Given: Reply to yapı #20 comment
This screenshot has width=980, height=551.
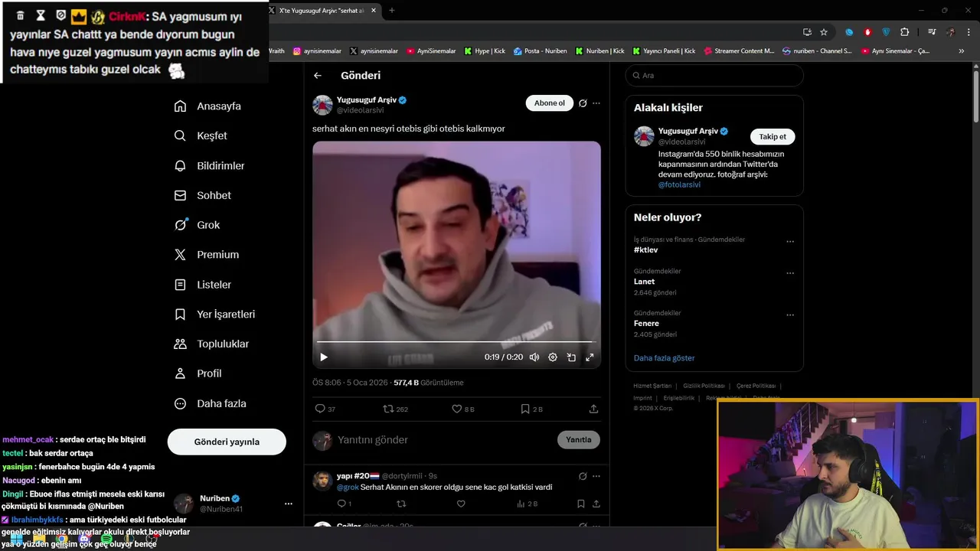Looking at the screenshot, I should 344,504.
